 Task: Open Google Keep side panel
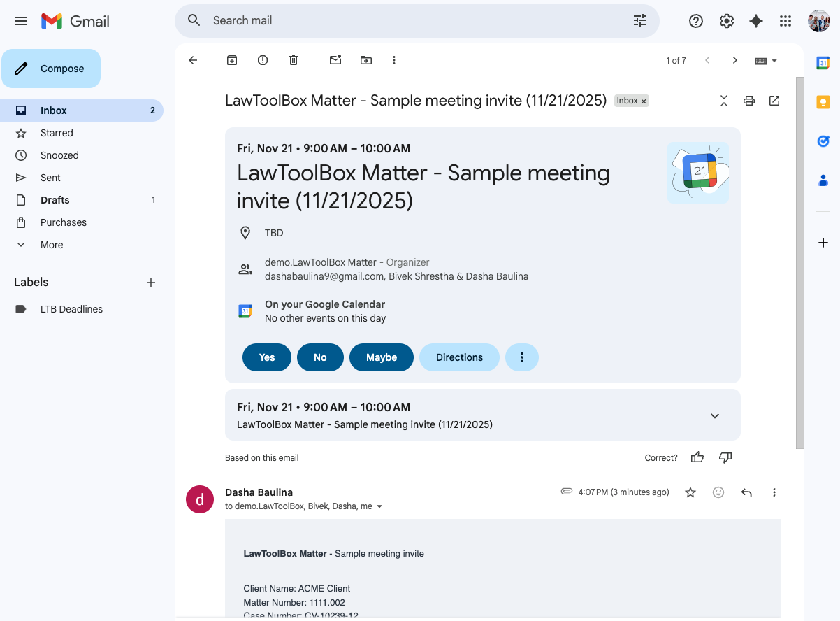point(823,102)
